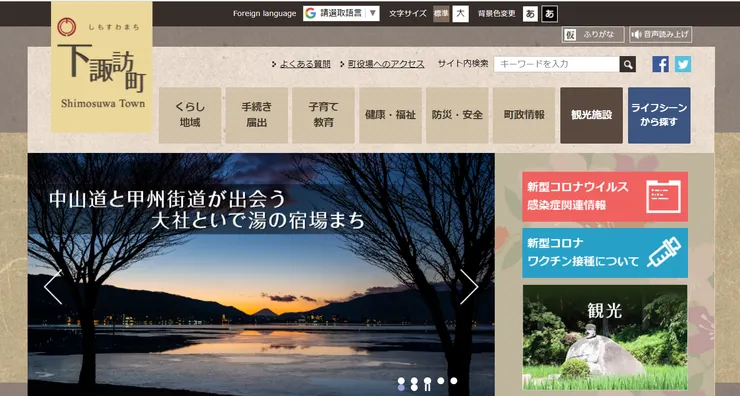
Task: Click the lake sunset slideshow image
Action: click(x=261, y=275)
